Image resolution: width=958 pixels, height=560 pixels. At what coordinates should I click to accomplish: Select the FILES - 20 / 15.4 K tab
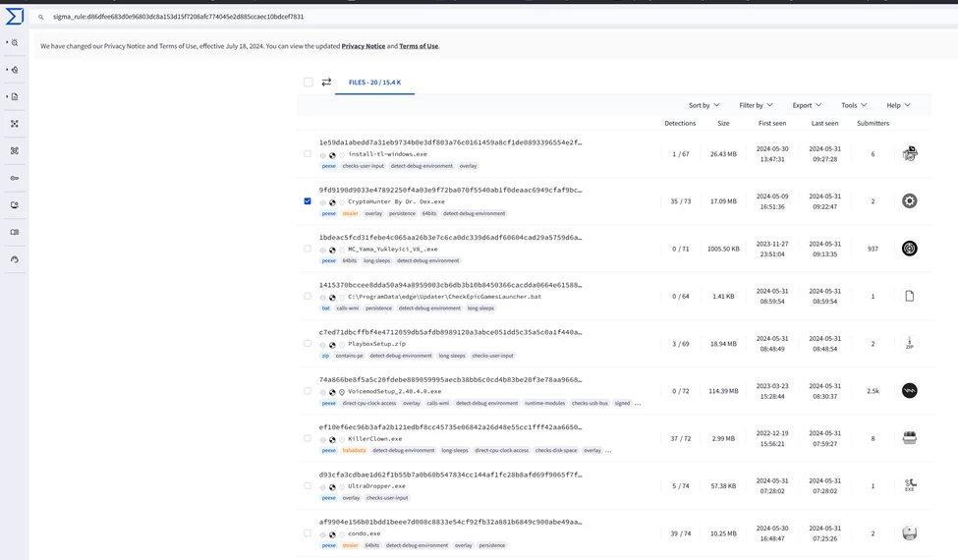[x=374, y=82]
